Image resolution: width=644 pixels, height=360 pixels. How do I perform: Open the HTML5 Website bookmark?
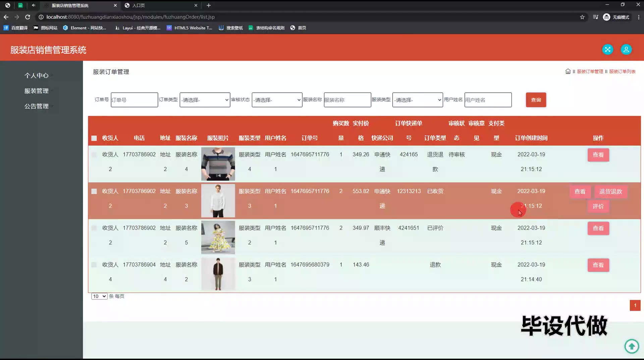coord(190,28)
